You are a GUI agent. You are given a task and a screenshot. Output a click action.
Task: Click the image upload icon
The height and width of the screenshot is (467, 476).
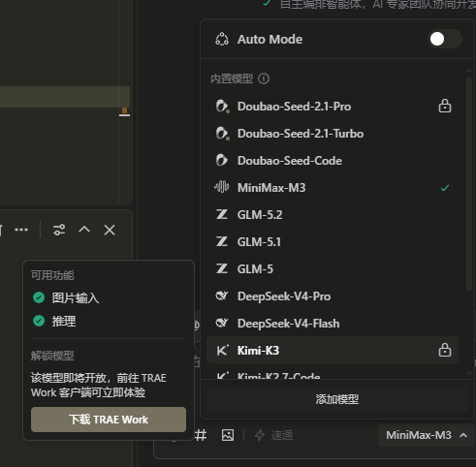[x=228, y=435]
